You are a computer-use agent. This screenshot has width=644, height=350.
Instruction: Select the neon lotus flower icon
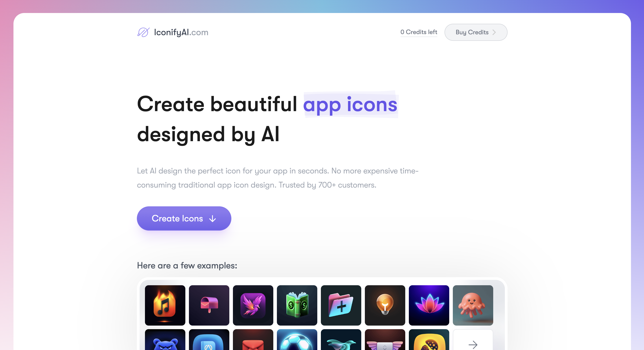429,305
